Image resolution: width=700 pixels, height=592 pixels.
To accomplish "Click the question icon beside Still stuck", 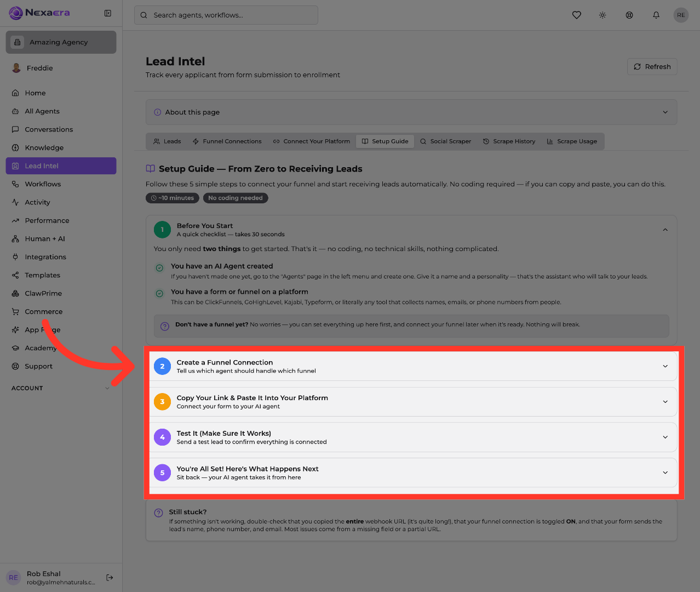I will click(x=158, y=513).
